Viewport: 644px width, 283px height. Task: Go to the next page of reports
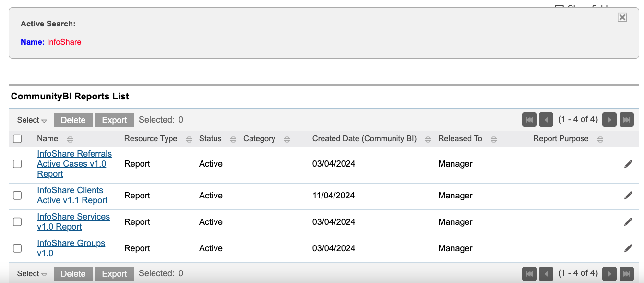pos(609,120)
